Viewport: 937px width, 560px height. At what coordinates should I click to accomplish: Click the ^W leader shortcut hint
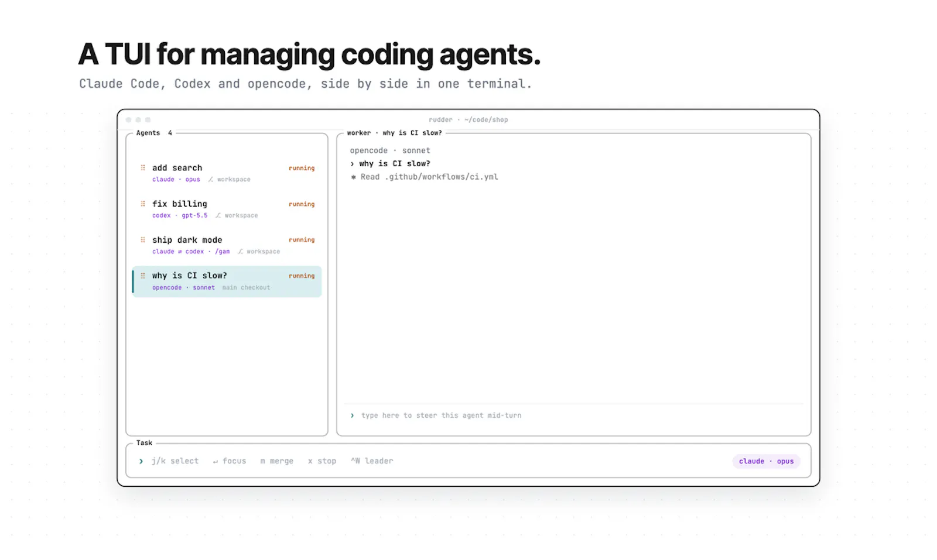pyautogui.click(x=372, y=461)
